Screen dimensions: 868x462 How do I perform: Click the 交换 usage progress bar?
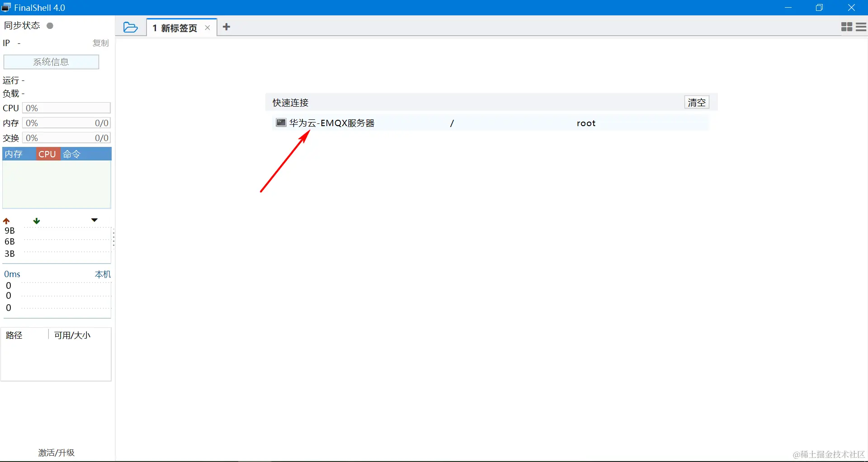click(66, 138)
